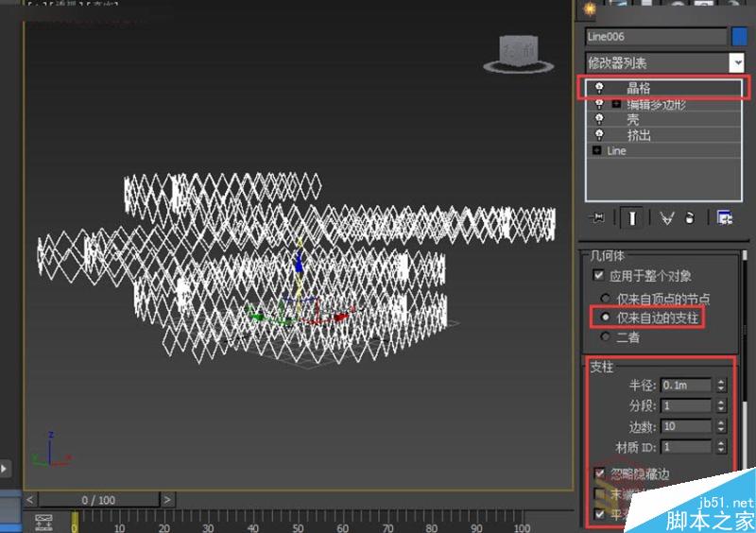The image size is (756, 533).
Task: Select the 编辑多边形 modifier entry
Action: 656,104
